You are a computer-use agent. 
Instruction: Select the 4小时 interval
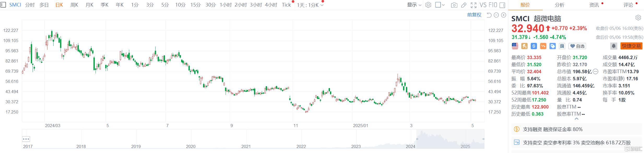click(x=271, y=5)
